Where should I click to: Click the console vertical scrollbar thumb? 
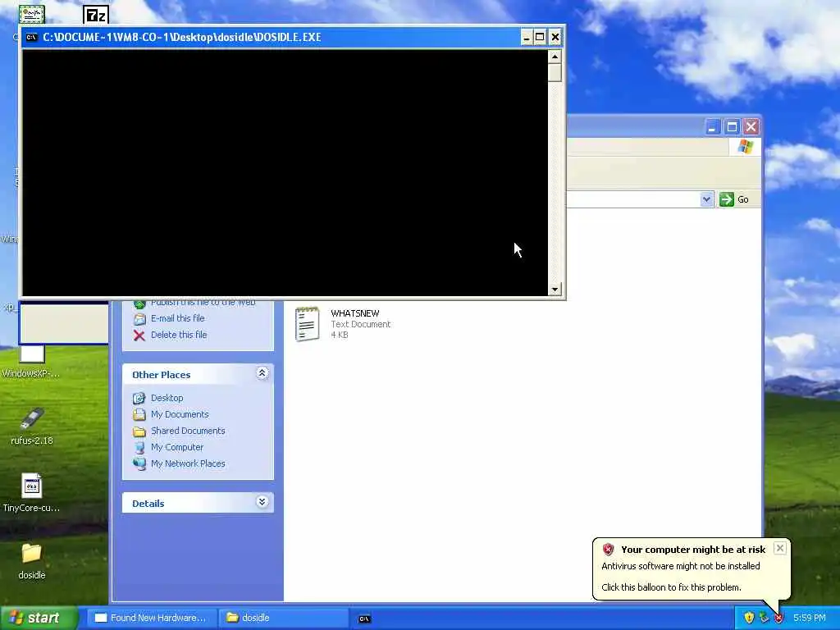(x=555, y=72)
